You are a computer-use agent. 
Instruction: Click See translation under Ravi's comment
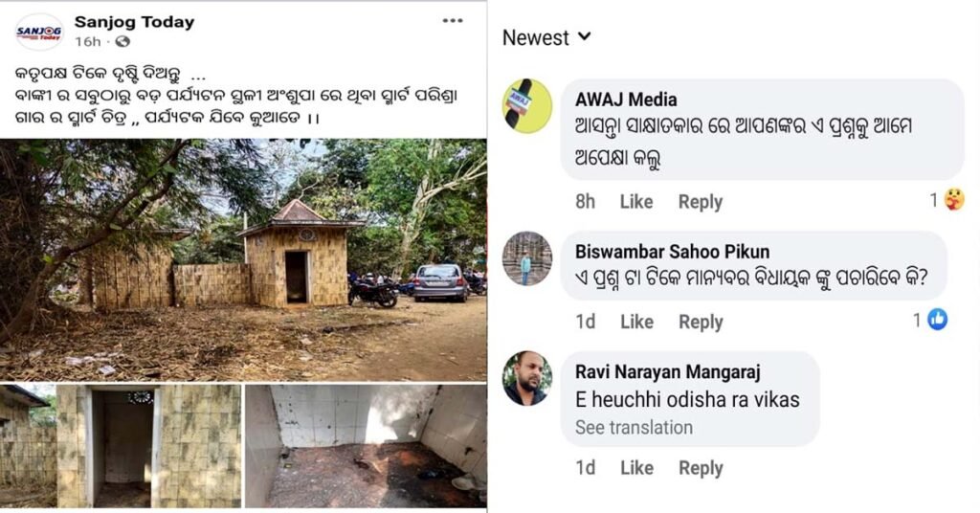[x=634, y=428]
